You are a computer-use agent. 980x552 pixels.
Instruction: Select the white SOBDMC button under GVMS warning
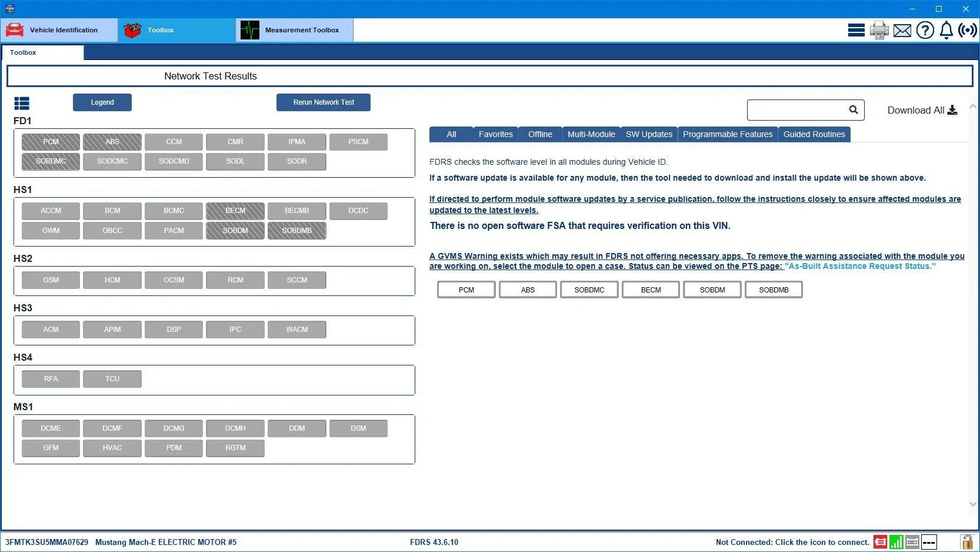point(589,290)
